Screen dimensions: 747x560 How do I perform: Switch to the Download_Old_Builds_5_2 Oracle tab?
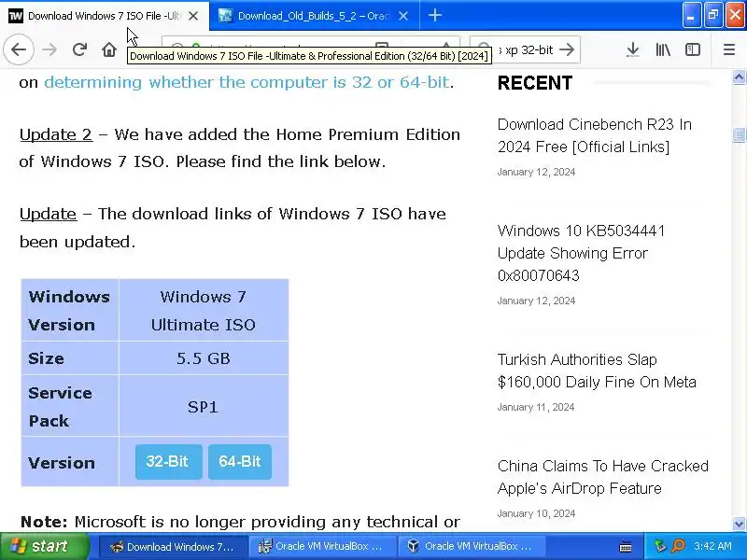pos(315,16)
